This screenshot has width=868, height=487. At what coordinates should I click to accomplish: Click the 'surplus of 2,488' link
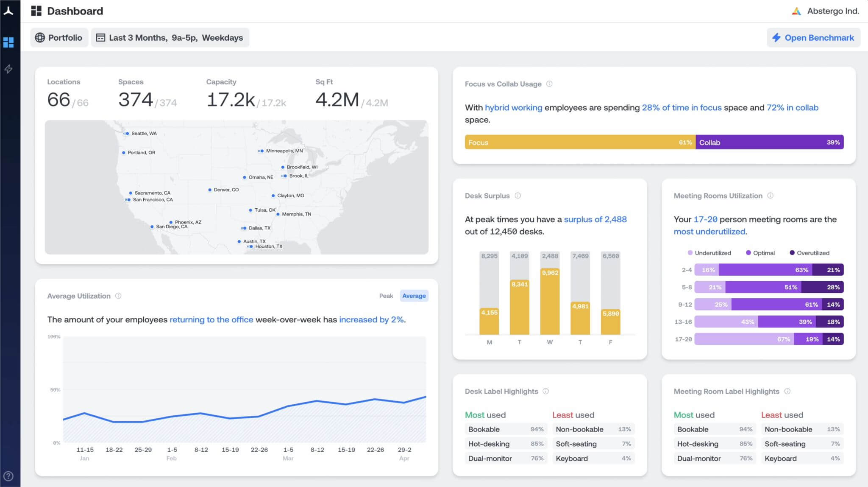click(595, 219)
